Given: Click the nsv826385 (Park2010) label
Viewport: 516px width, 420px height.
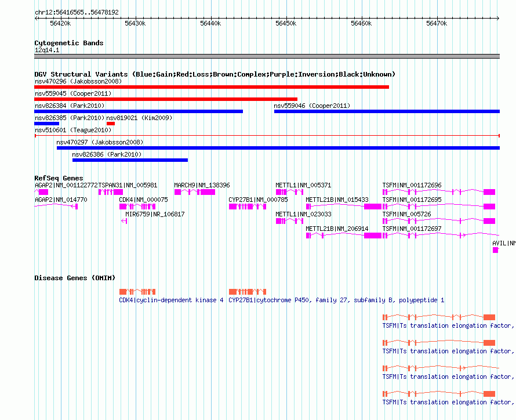Looking at the screenshot, I should point(70,118).
